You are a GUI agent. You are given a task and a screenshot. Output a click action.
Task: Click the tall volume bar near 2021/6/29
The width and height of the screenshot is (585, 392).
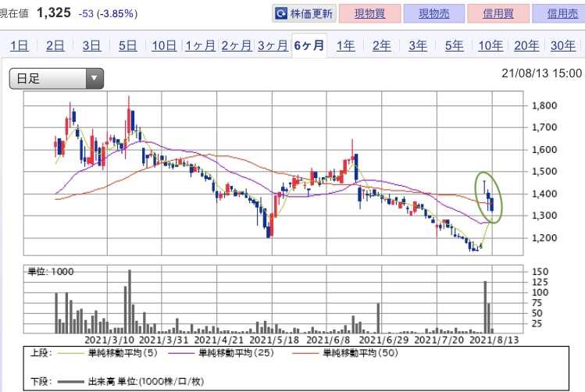(x=378, y=318)
